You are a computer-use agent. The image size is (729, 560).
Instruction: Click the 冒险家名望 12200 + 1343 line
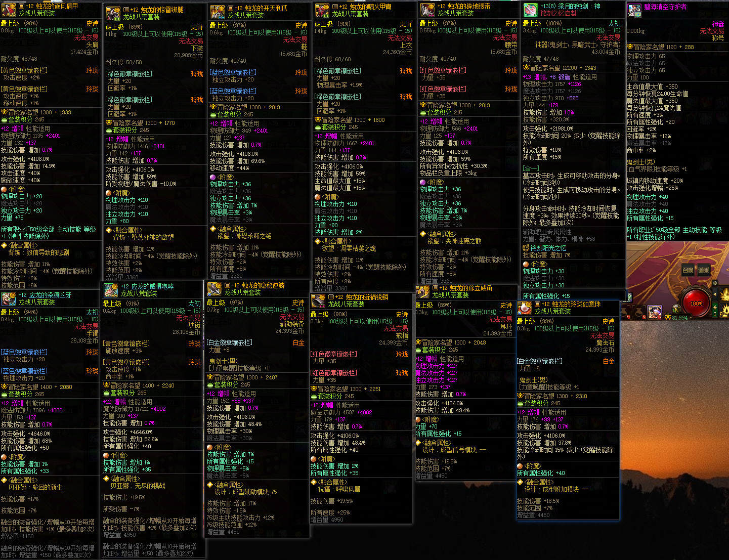[x=560, y=68]
